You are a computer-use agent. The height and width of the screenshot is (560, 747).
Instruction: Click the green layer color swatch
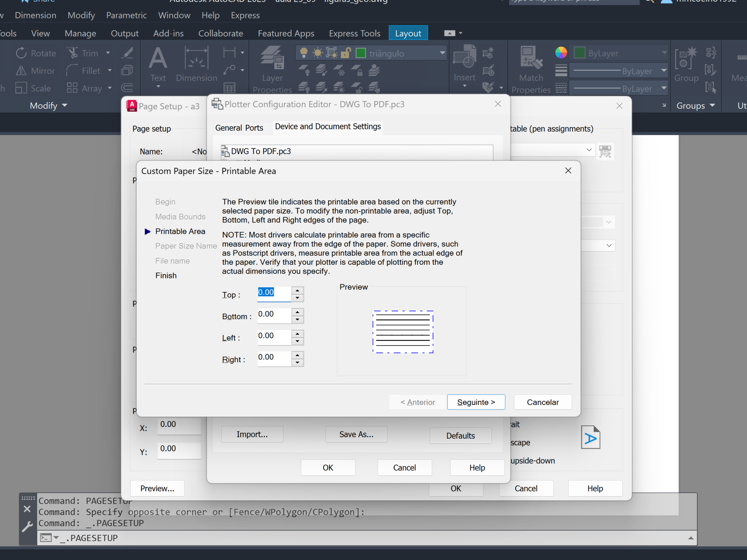361,53
